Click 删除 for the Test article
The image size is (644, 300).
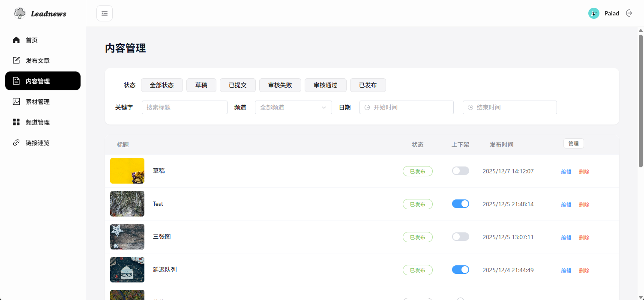click(x=584, y=205)
